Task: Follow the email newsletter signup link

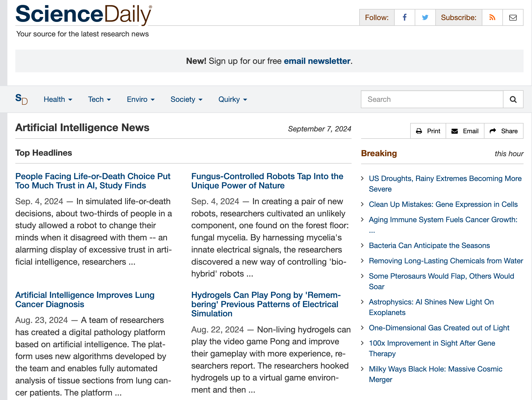Action: tap(317, 61)
